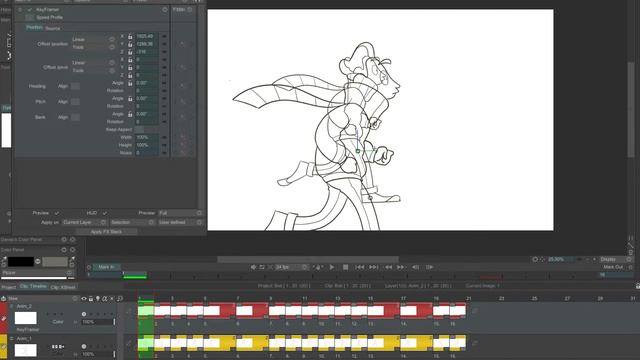Screen dimensions: 640x360
Task: Open the Display dropdown near zoom
Action: (x=616, y=259)
